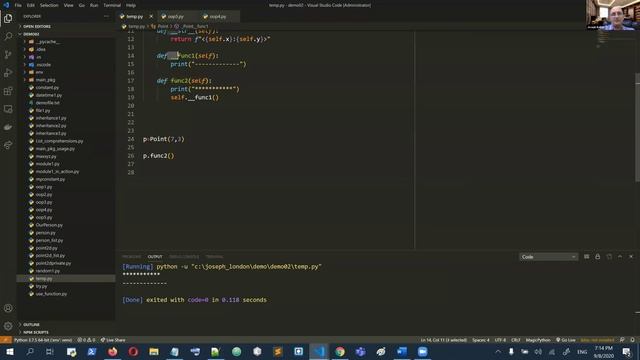
Task: Clear output icon in panel toolbar
Action: (x=587, y=256)
